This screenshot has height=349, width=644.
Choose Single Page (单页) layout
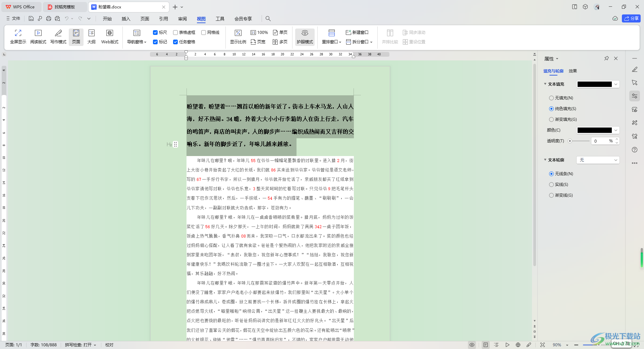point(280,33)
